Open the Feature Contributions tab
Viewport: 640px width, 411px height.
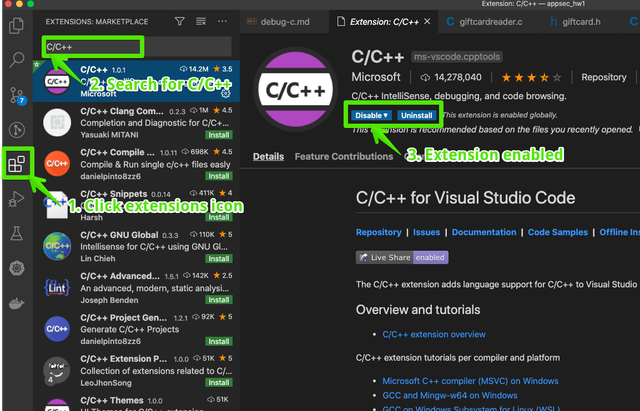tap(344, 156)
